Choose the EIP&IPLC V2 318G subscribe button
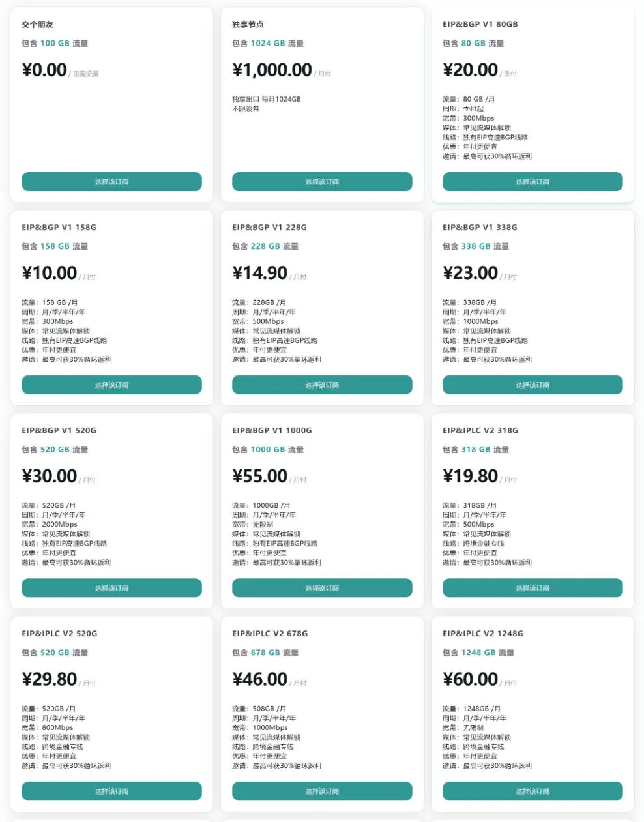Image resolution: width=644 pixels, height=822 pixels. [x=533, y=588]
